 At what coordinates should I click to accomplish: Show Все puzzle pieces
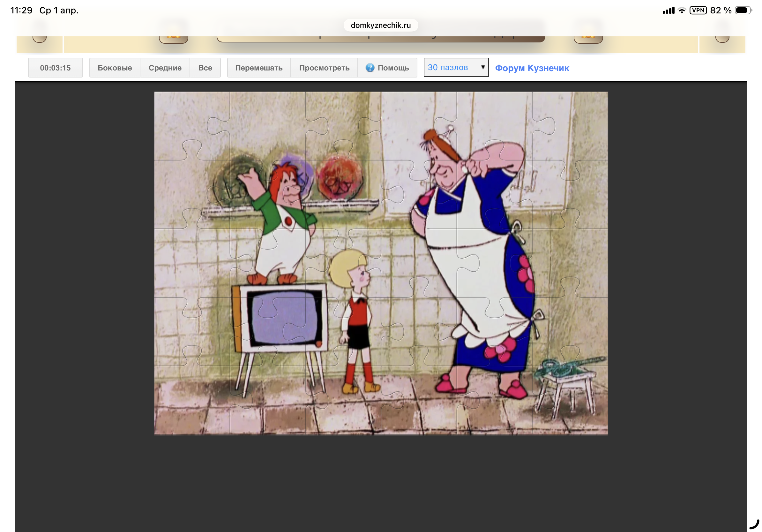205,68
